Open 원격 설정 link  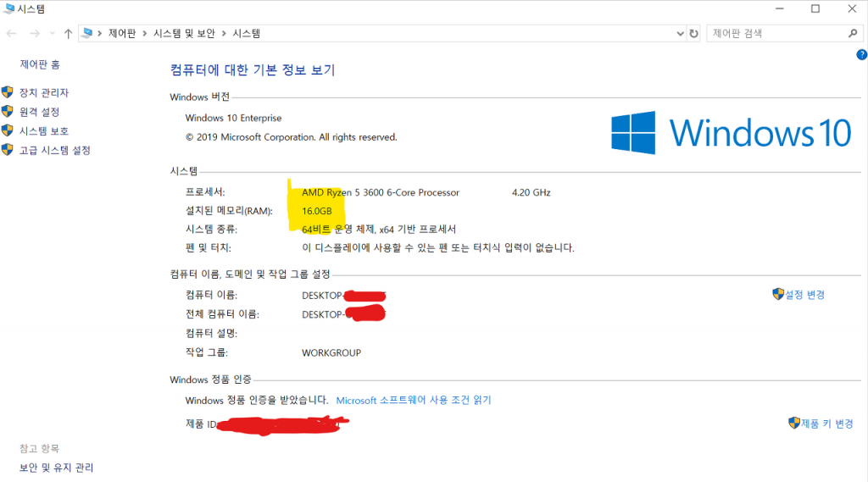click(39, 112)
